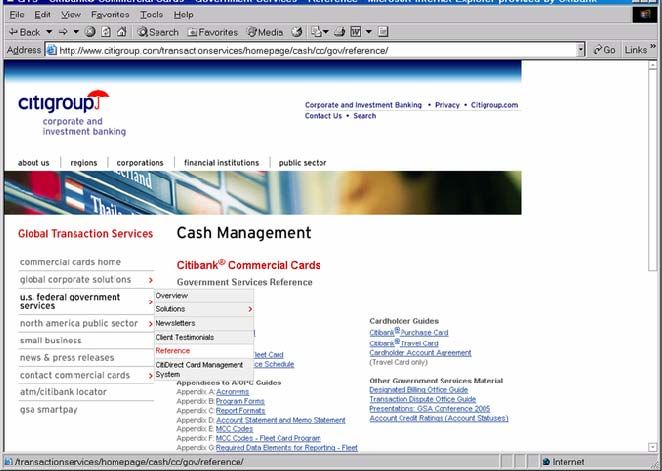Open the Help menu
The width and height of the screenshot is (662, 471).
[183, 15]
